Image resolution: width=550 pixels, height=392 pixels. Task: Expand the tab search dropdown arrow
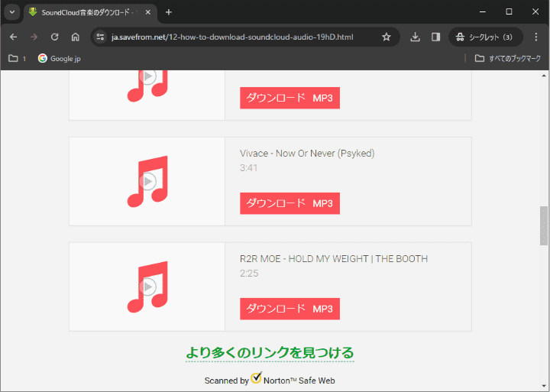click(x=11, y=12)
